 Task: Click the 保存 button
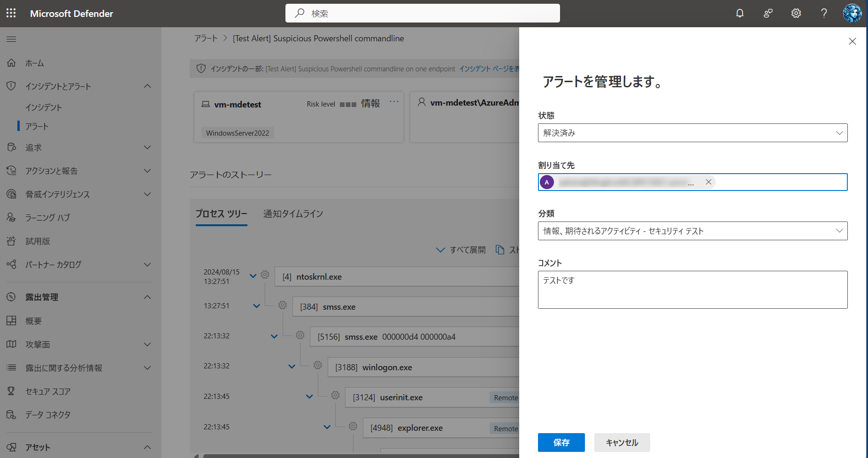coord(561,443)
